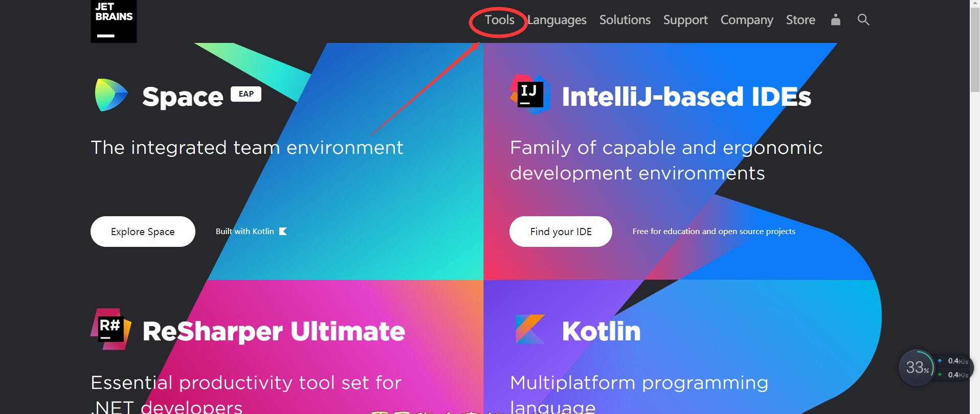Viewport: 980px width, 414px height.
Task: Click the JetBrains logo
Action: point(114,21)
